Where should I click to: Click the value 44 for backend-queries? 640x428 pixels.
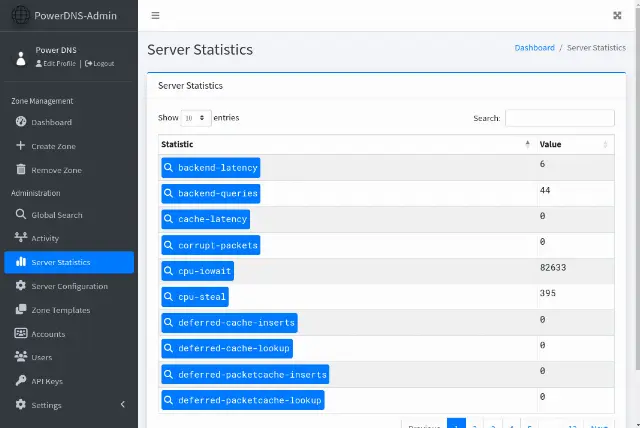point(545,190)
